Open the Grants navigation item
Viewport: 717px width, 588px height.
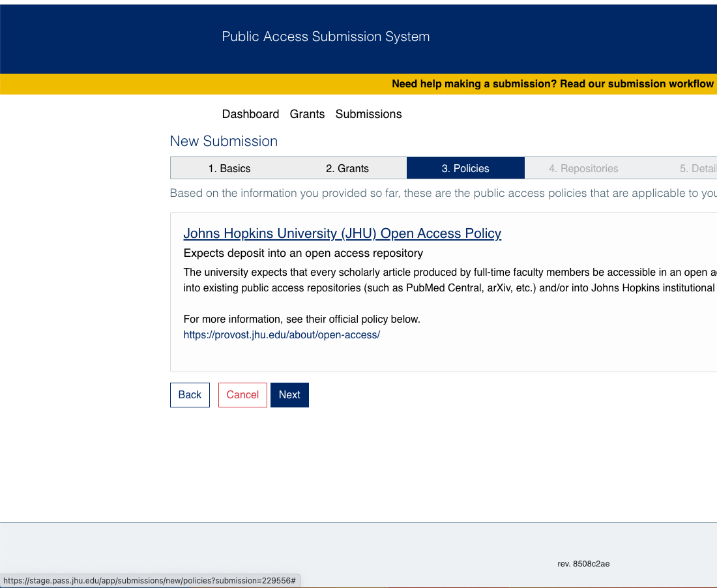[x=307, y=114]
